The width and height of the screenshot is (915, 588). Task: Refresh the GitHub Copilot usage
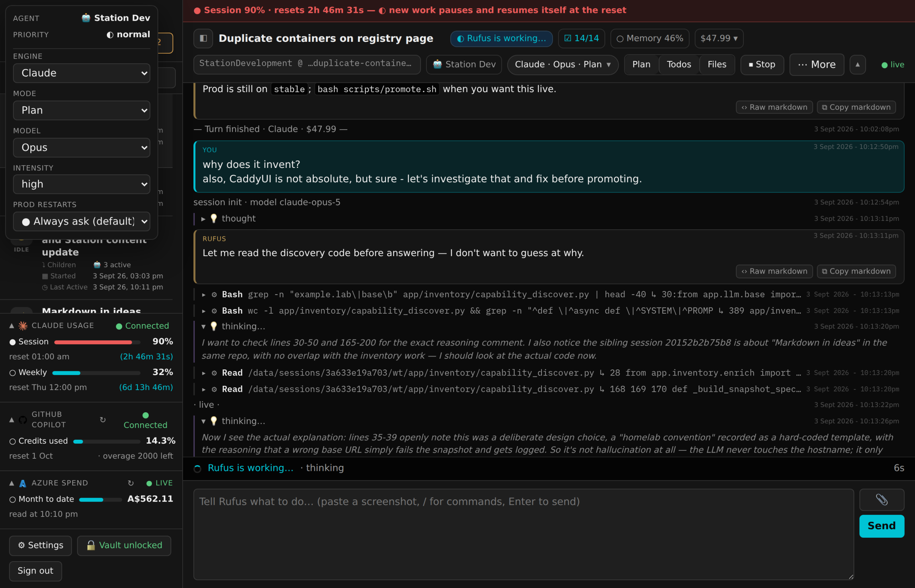103,420
